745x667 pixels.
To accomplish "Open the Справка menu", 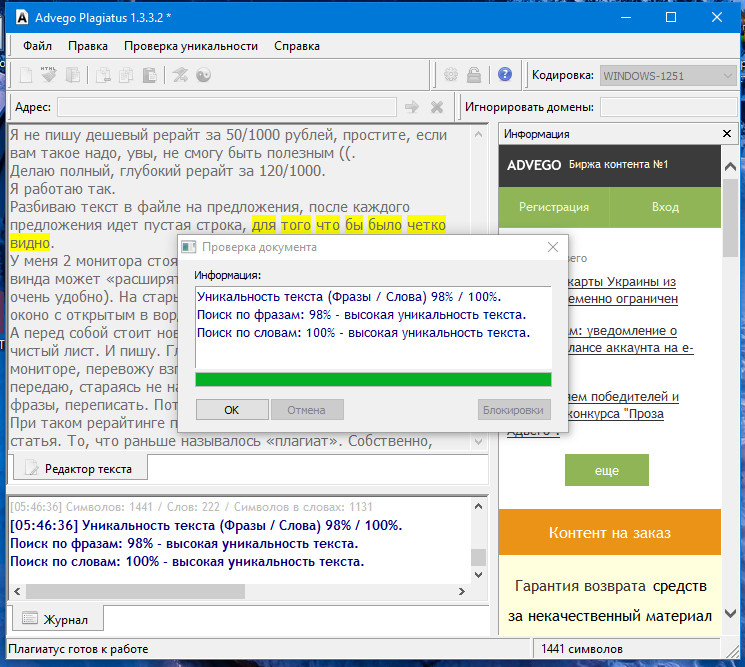I will coord(297,46).
